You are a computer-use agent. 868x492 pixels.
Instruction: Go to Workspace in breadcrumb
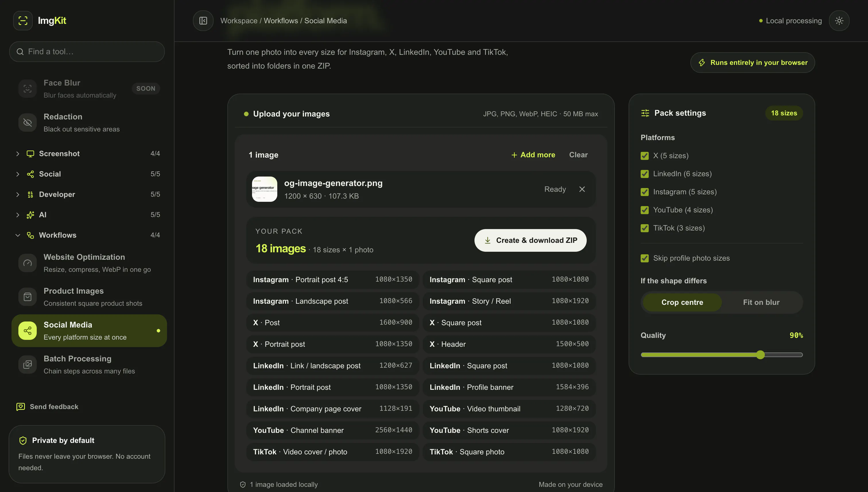[239, 21]
